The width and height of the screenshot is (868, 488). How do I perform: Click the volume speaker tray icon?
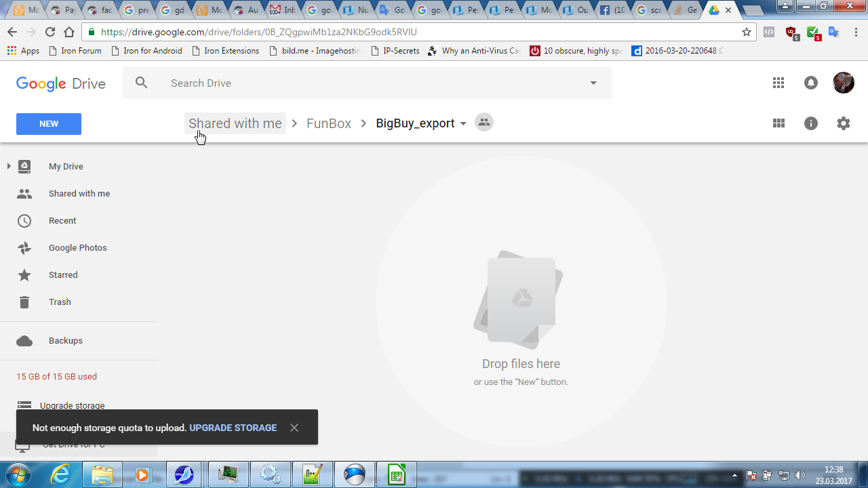pyautogui.click(x=800, y=475)
